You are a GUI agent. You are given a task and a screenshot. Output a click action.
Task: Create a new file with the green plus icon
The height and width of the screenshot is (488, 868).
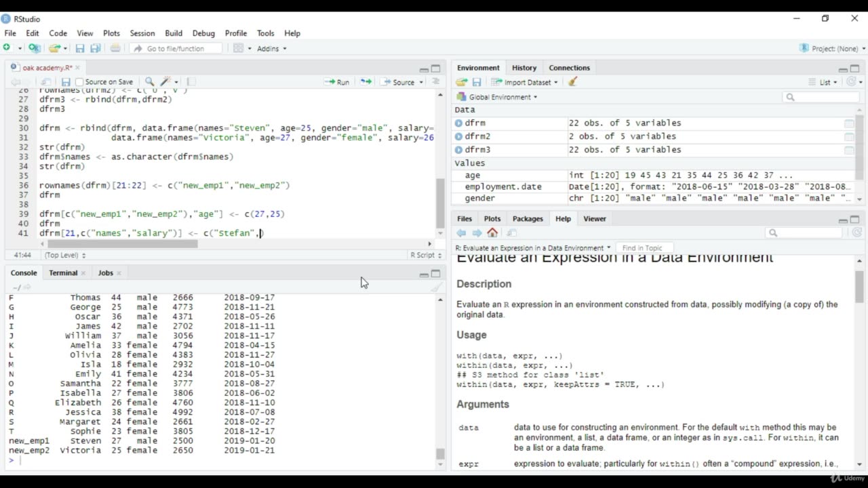[7, 48]
